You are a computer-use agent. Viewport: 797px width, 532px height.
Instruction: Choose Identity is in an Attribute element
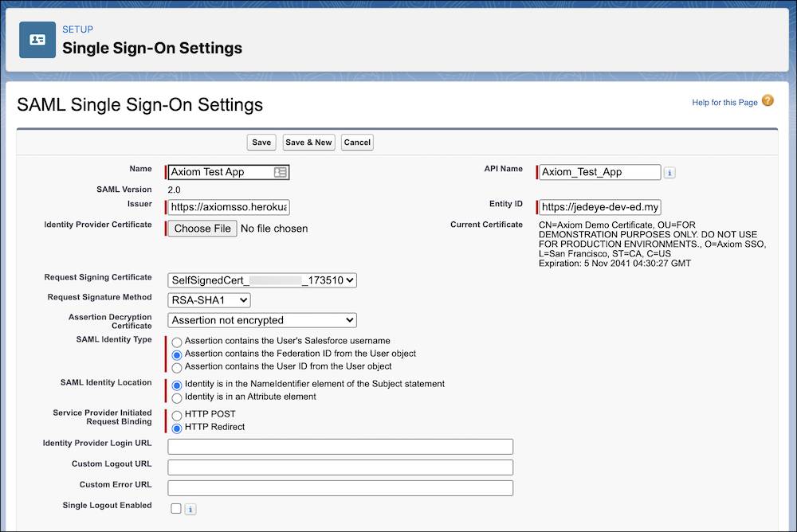tap(177, 398)
